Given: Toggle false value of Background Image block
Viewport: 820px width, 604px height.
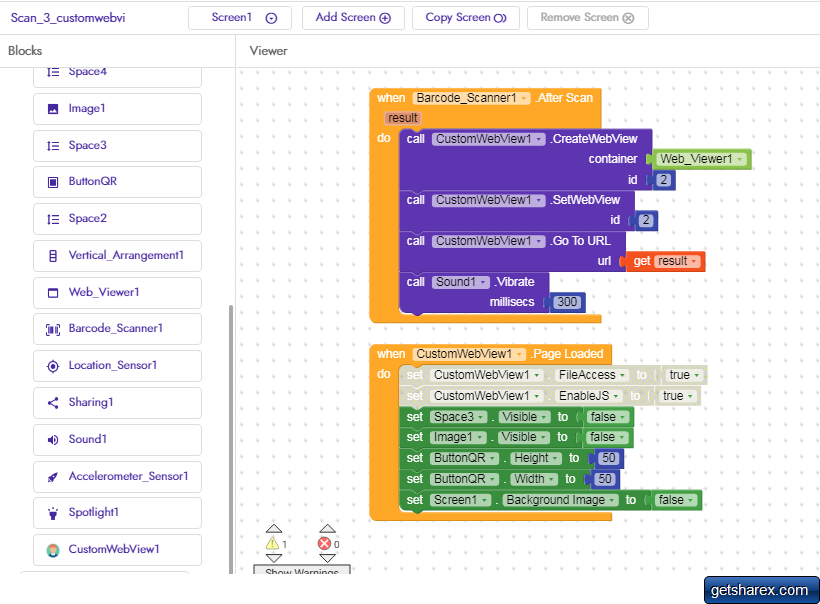Looking at the screenshot, I should coord(676,500).
